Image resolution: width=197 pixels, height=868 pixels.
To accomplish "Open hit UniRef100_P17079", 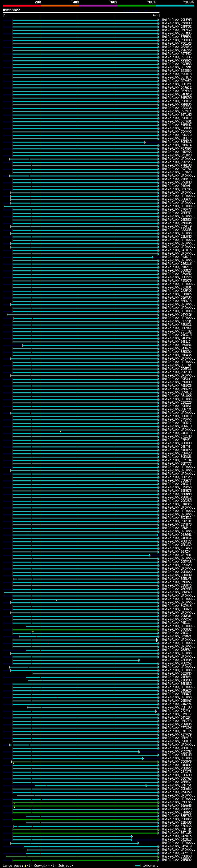I will pyautogui.click(x=177, y=735).
